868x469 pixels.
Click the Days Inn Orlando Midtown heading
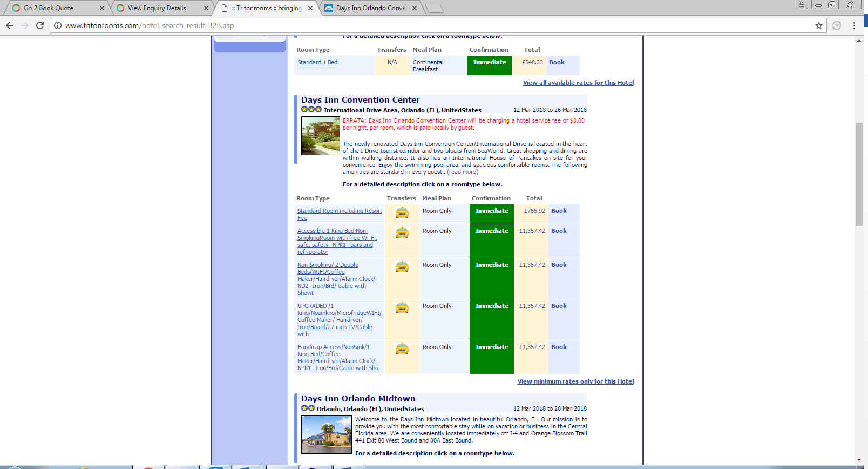pyautogui.click(x=358, y=399)
